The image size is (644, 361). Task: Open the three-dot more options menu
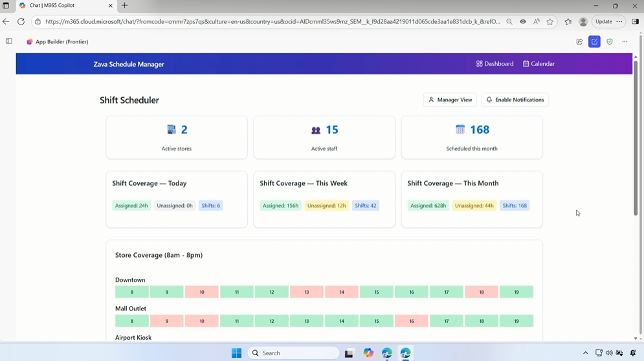(625, 41)
